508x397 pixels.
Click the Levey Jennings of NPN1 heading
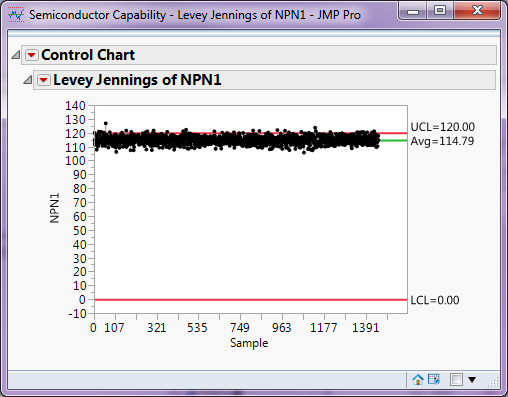[x=137, y=80]
